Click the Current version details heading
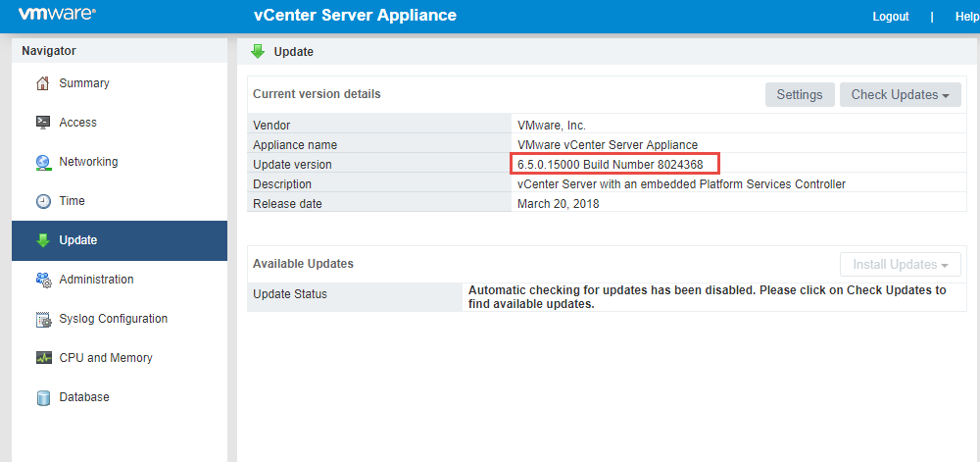Image resolution: width=980 pixels, height=462 pixels. 317,94
